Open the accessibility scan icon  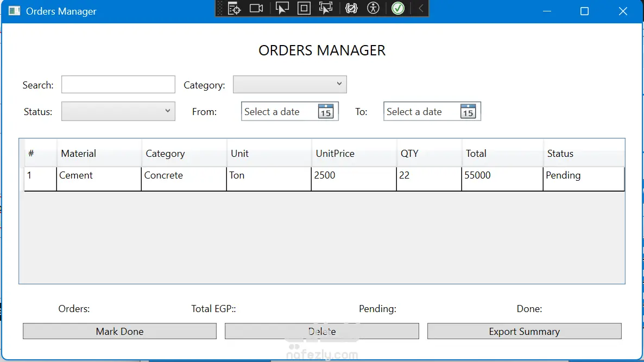pos(373,8)
